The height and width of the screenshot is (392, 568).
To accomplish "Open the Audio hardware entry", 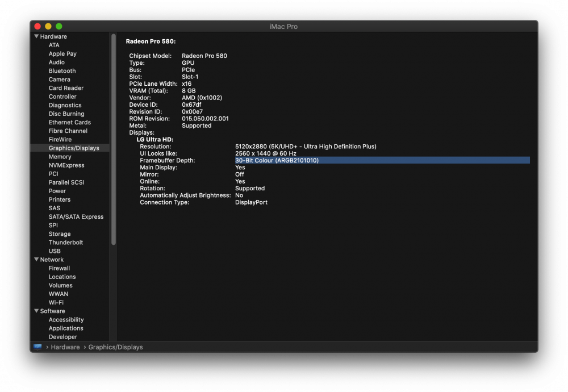I will (56, 62).
